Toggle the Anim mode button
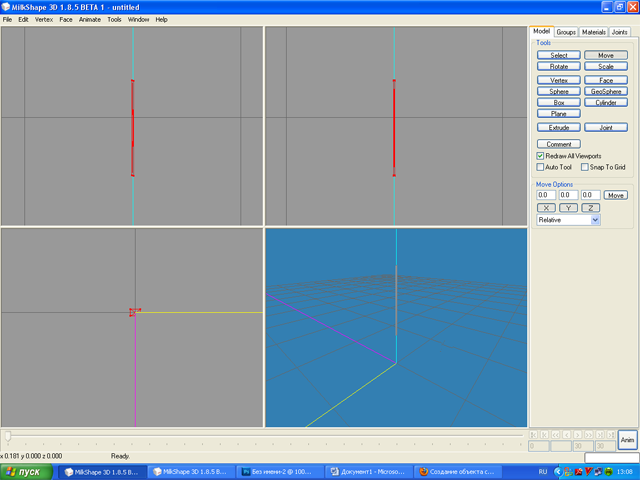640x480 pixels. 627,440
